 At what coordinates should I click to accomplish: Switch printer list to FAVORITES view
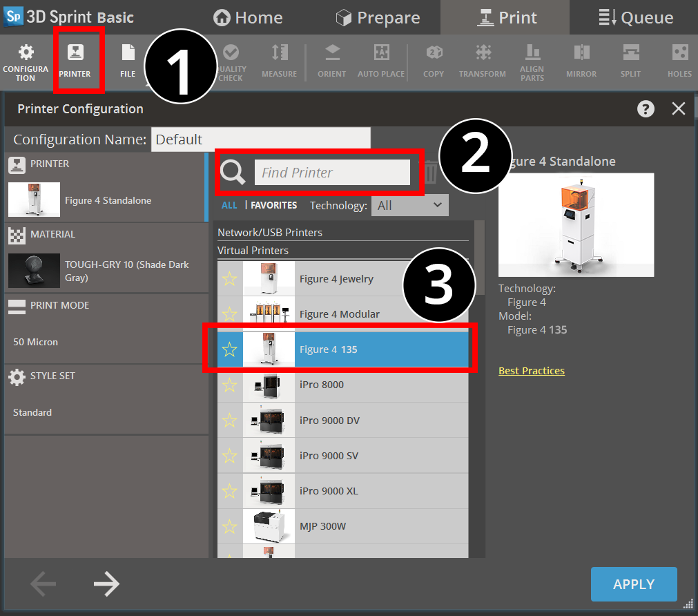click(273, 205)
